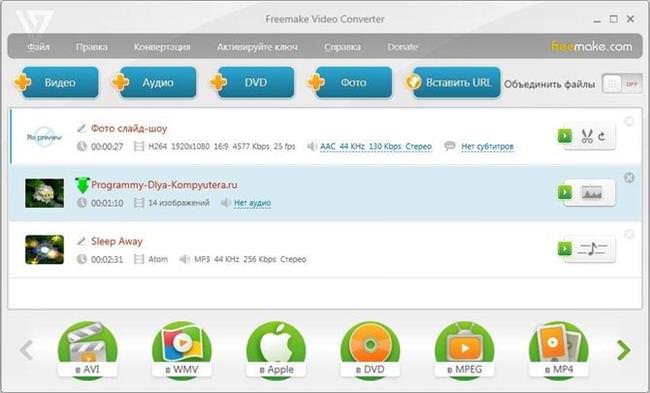Screen dimensions: 650x393
Task: Click MP3 44 KHz 256 Kbps audio info
Action: tap(250, 259)
